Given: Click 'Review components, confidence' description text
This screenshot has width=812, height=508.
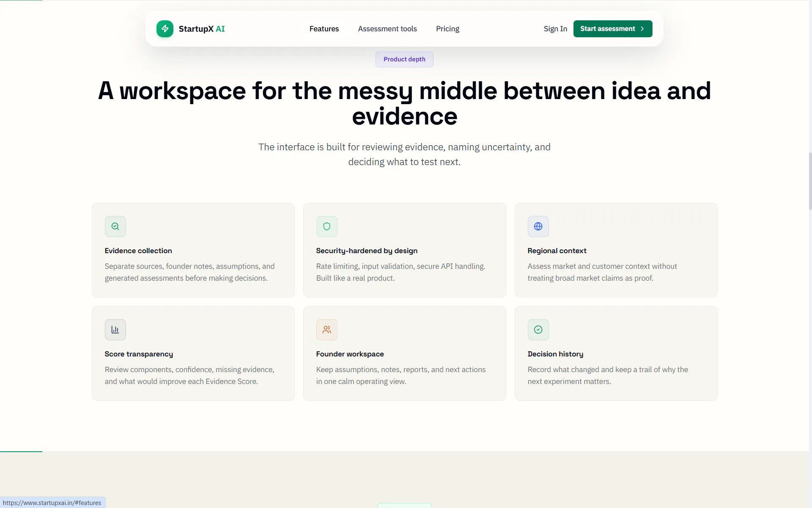Looking at the screenshot, I should click(189, 375).
